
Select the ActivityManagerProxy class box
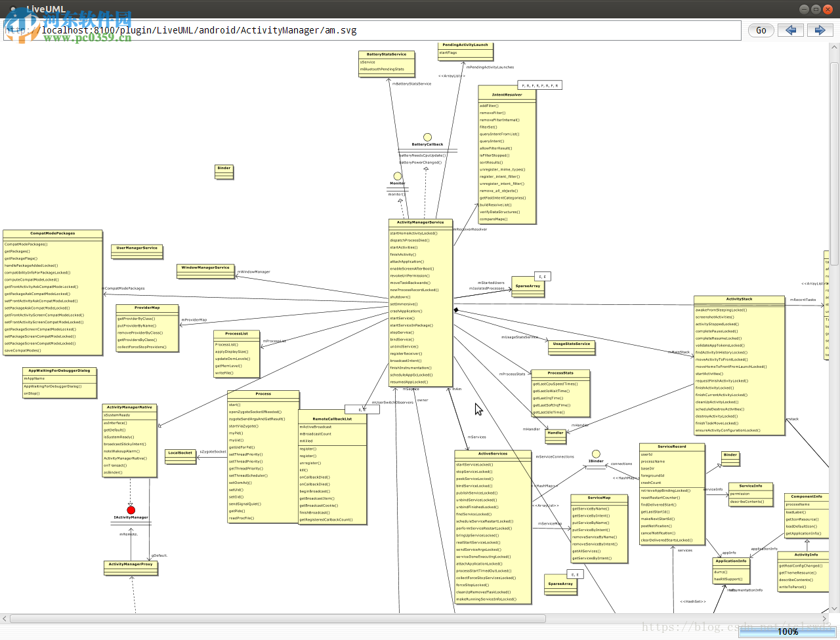pyautogui.click(x=131, y=568)
